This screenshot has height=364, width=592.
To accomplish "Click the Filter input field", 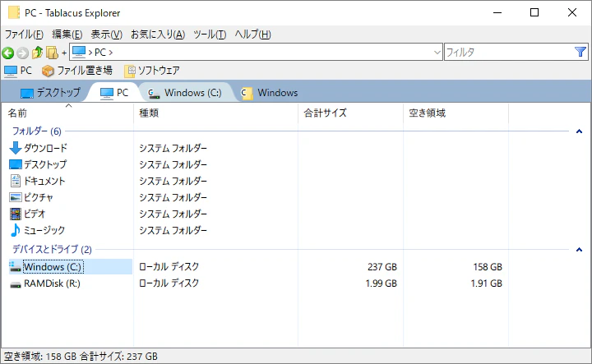I will click(509, 52).
